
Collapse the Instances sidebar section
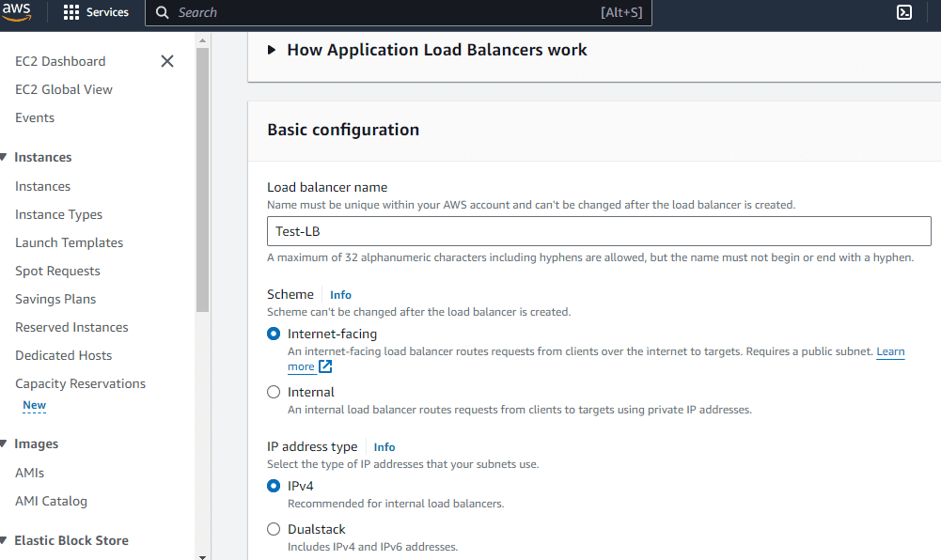pyautogui.click(x=3, y=158)
